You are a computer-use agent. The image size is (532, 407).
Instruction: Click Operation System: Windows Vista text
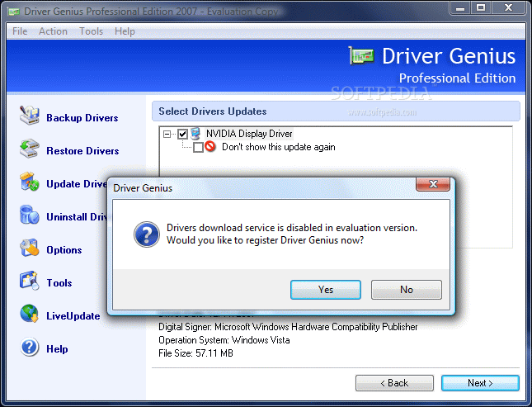click(x=224, y=340)
